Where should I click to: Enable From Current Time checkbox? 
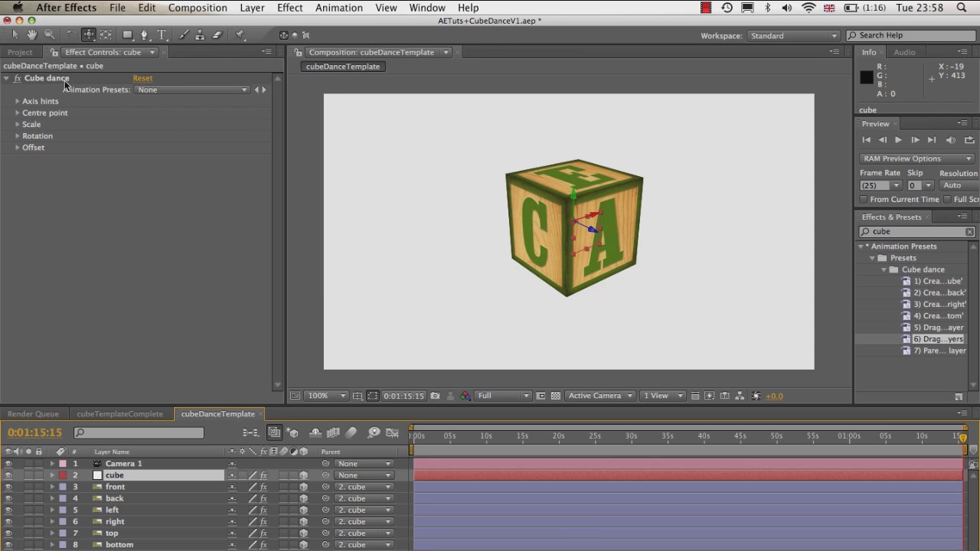(x=863, y=200)
